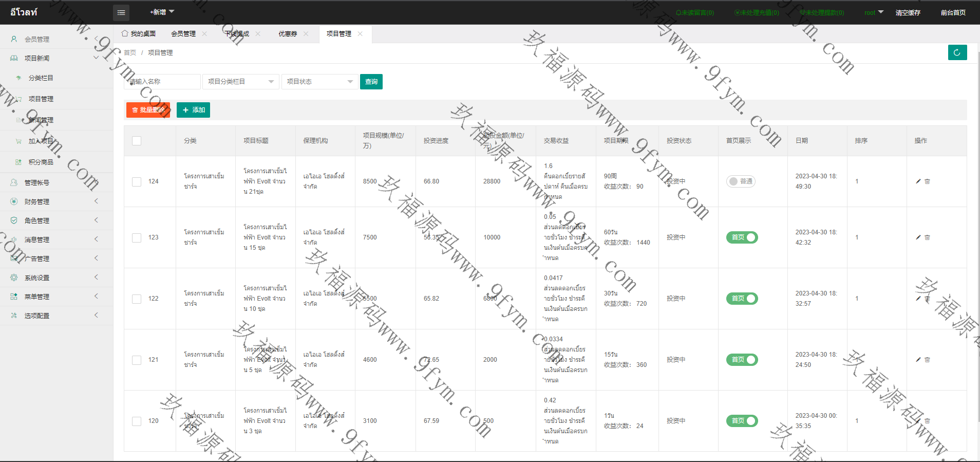Screen dimensions: 980x462
Task: Open the 项目分类栏目 dropdown
Action: (x=240, y=82)
